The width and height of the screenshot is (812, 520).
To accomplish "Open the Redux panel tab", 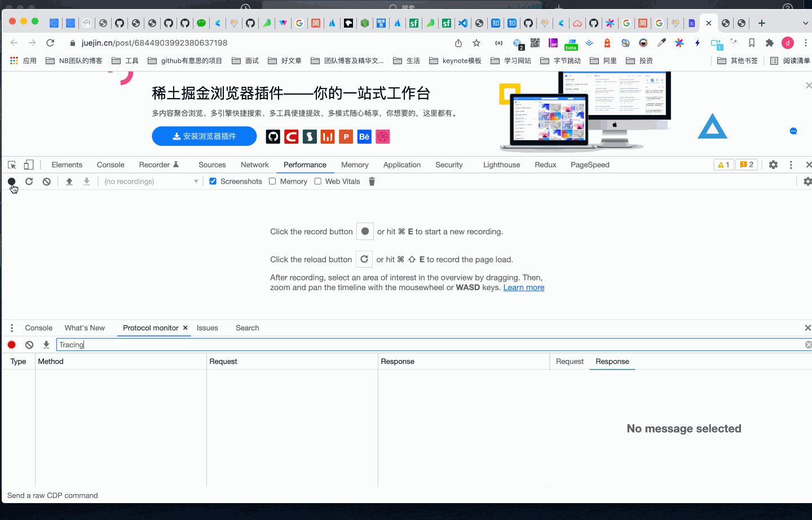I will pos(545,165).
